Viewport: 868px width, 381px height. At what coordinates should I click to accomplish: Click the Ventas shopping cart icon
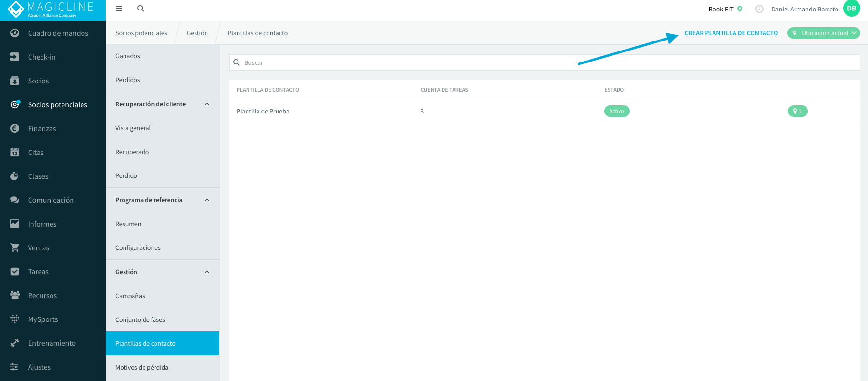pyautogui.click(x=15, y=247)
